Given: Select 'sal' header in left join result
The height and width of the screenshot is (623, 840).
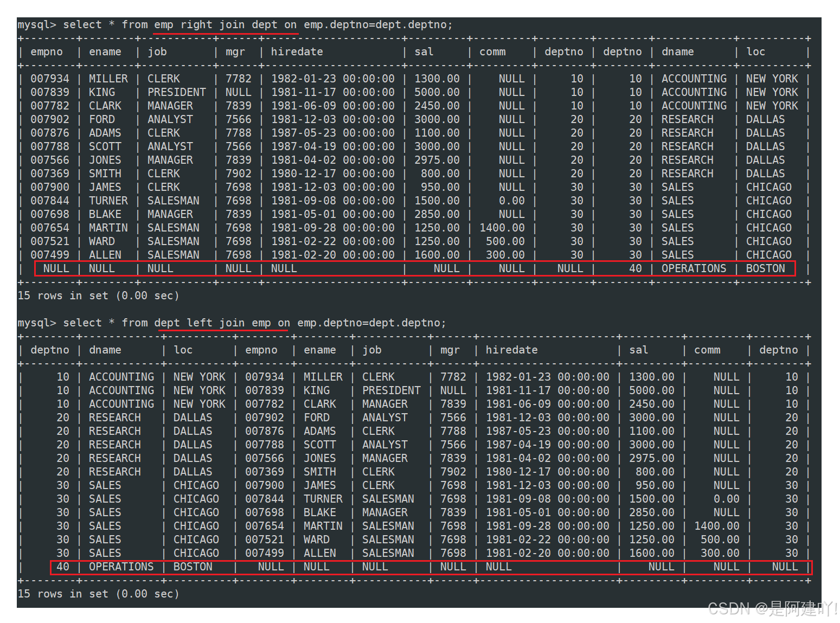Looking at the screenshot, I should 639,350.
